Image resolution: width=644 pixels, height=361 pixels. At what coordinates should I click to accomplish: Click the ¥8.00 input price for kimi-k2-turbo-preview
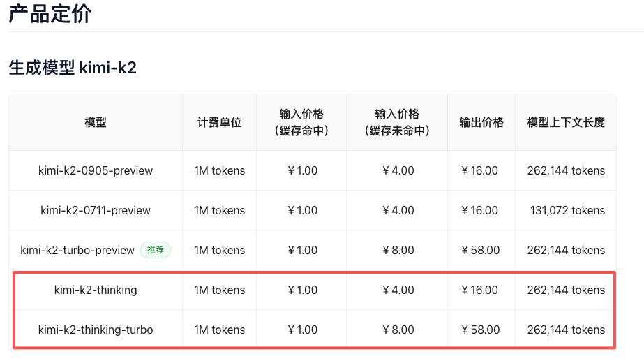(397, 250)
